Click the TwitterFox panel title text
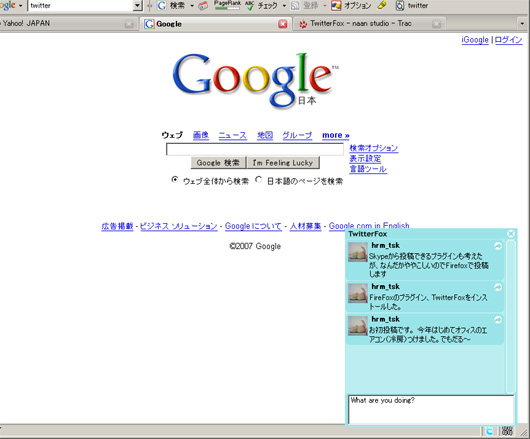This screenshot has width=530, height=439. (368, 234)
